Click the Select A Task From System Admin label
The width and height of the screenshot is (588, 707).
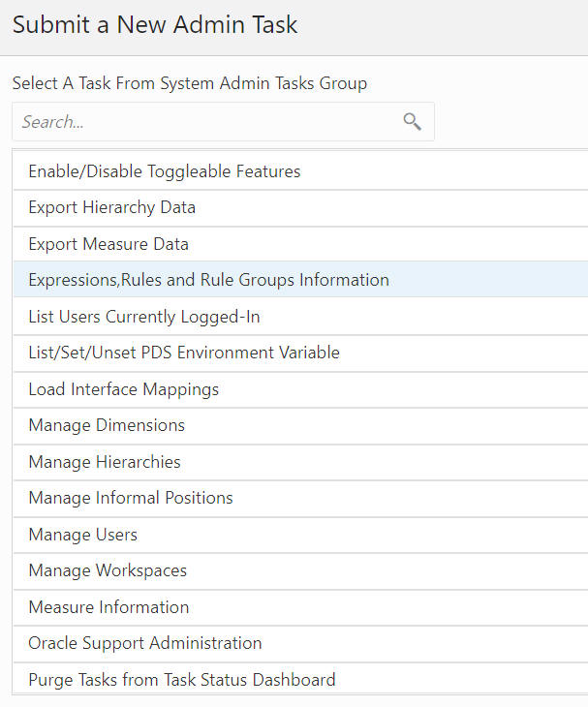(190, 83)
